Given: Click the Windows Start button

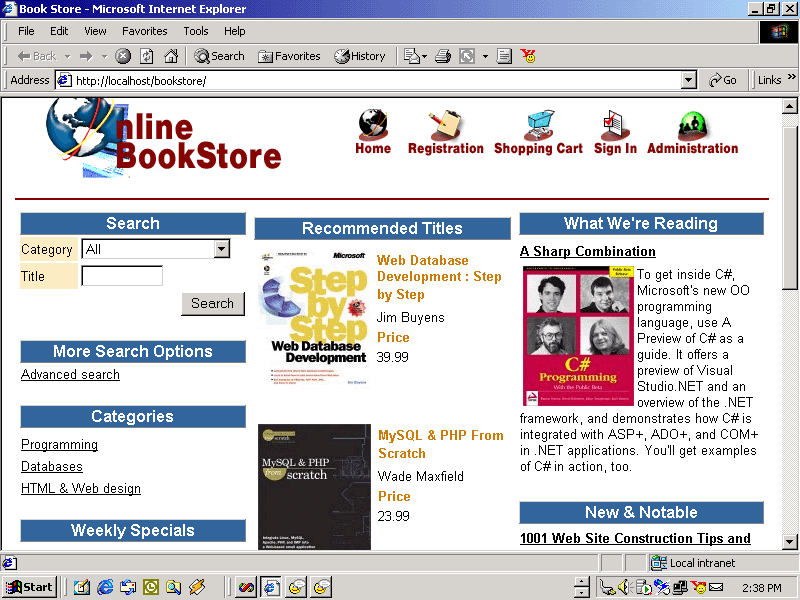Looking at the screenshot, I should click(x=29, y=587).
